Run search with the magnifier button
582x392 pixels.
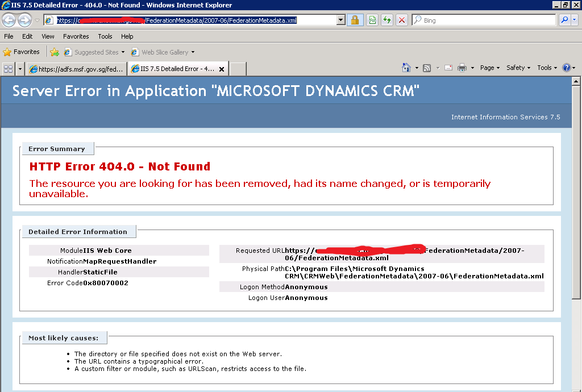pyautogui.click(x=564, y=20)
